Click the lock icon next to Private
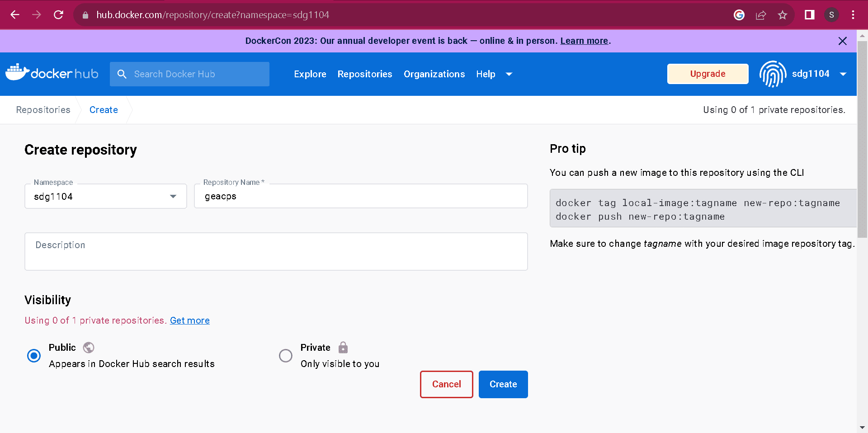Screen dimensions: 868x433 pos(343,347)
